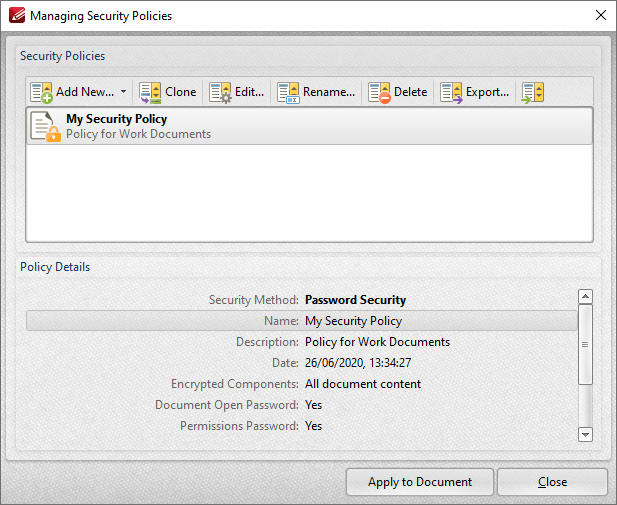Click the Apply to Document button

click(419, 482)
